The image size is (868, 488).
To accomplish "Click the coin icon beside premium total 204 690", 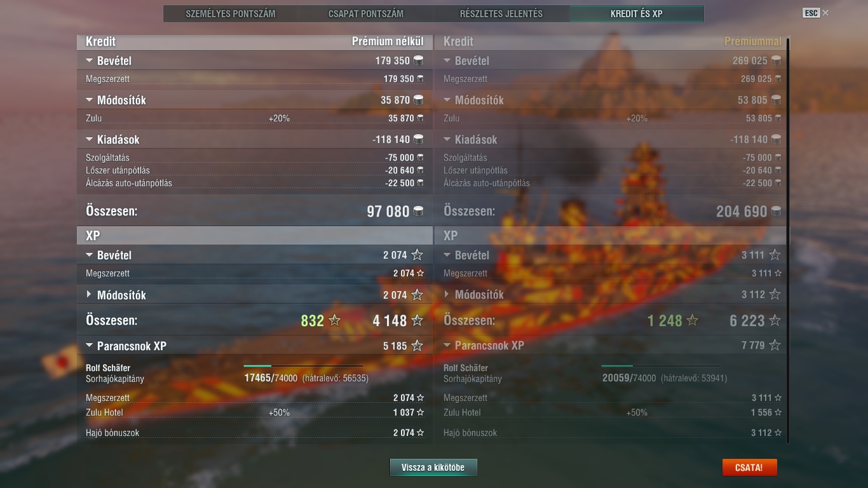I will click(x=776, y=212).
